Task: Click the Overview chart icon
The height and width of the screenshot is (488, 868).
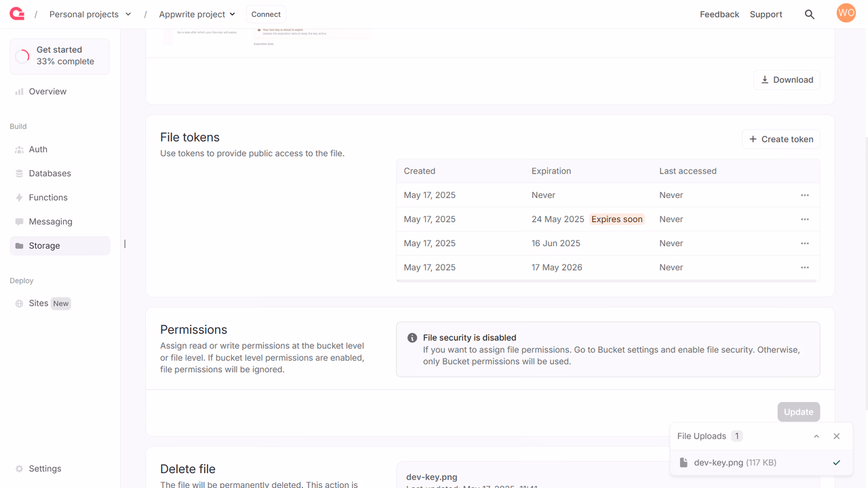Action: point(19,91)
